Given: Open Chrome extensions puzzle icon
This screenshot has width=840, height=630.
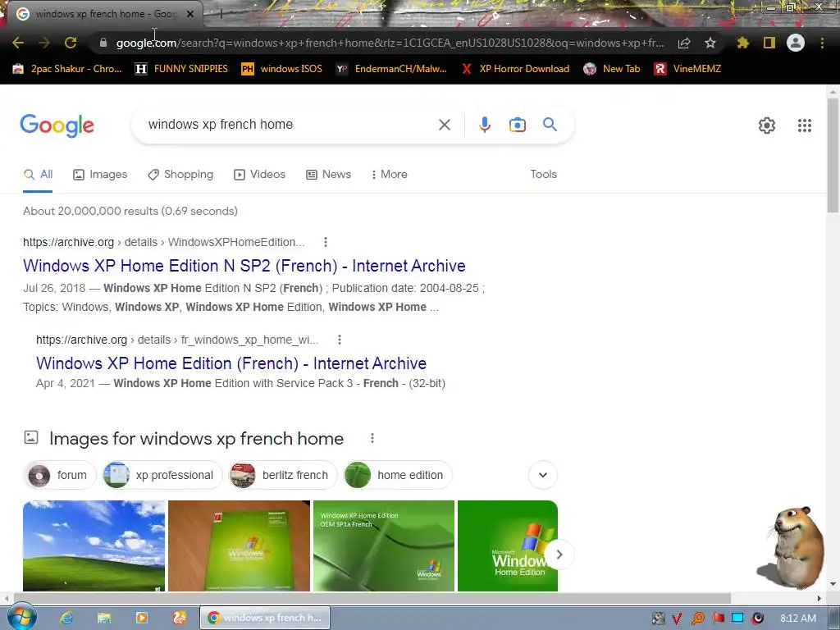Looking at the screenshot, I should click(742, 43).
